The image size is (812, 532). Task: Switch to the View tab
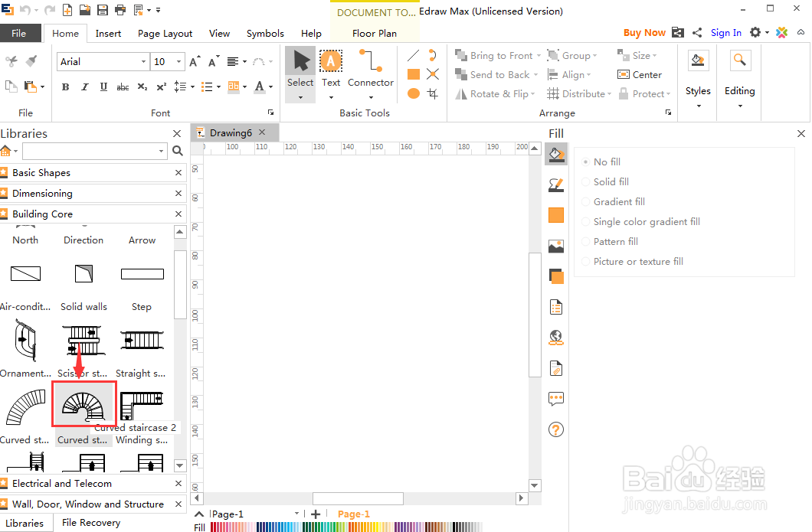219,33
